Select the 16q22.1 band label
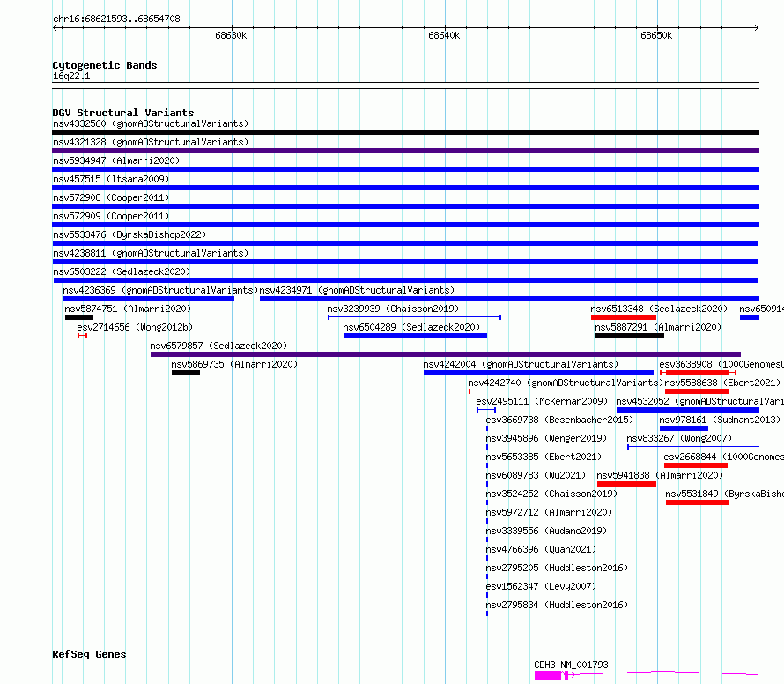Viewport: 784px width, 684px height. tap(71, 76)
